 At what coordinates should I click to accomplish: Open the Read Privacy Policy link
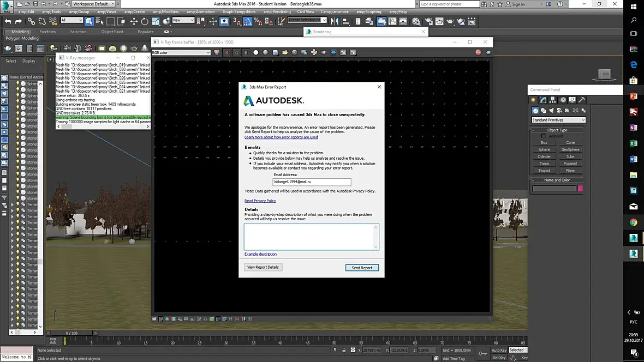(260, 201)
